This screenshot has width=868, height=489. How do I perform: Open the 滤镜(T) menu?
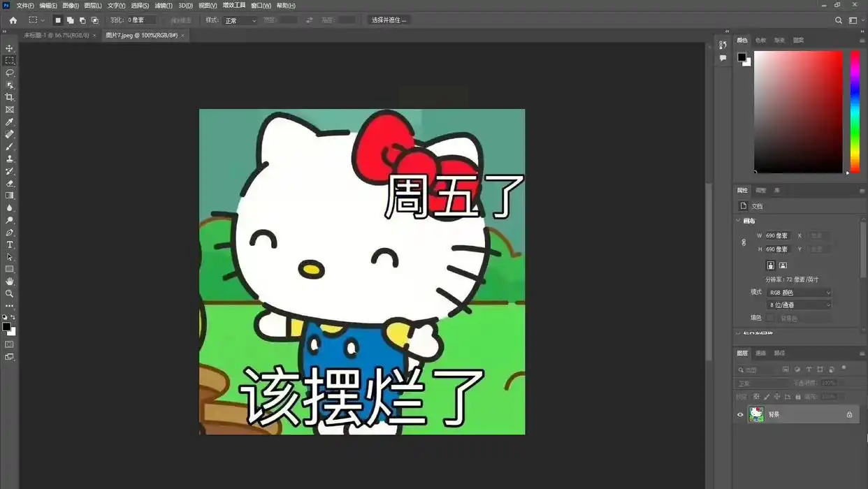point(164,6)
